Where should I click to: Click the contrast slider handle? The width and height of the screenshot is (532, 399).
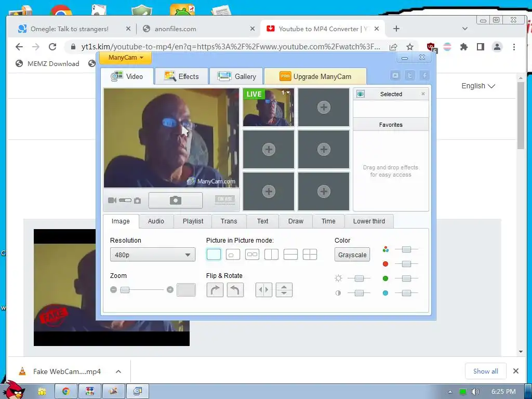tap(360, 293)
